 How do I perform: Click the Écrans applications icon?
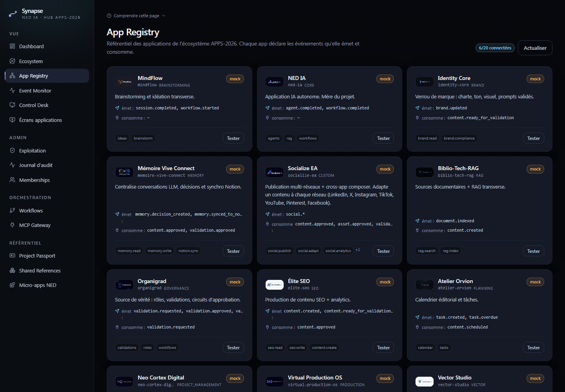[12, 120]
